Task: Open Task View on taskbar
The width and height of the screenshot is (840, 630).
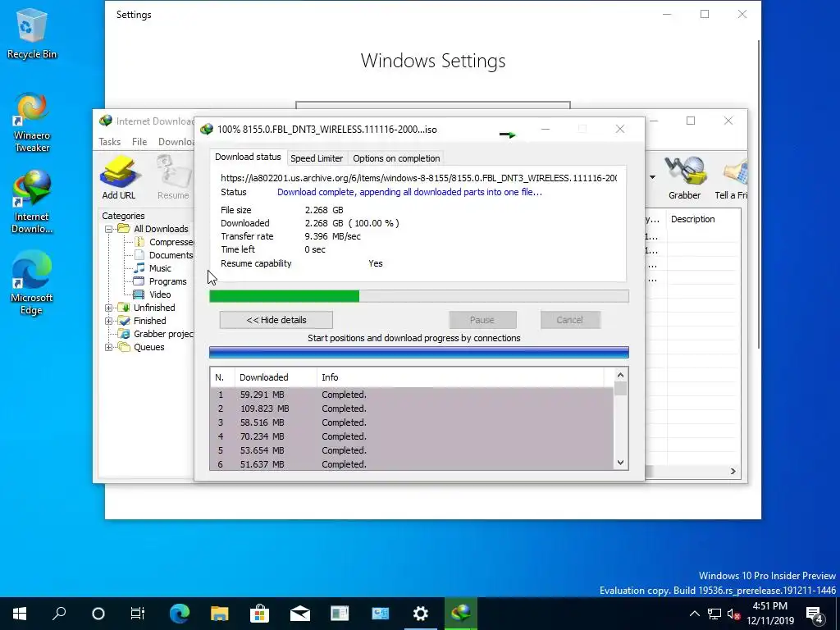Action: pos(138,614)
